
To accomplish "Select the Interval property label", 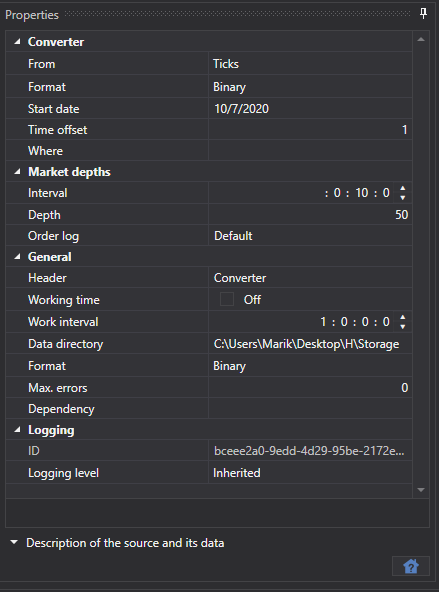I will click(x=48, y=193).
